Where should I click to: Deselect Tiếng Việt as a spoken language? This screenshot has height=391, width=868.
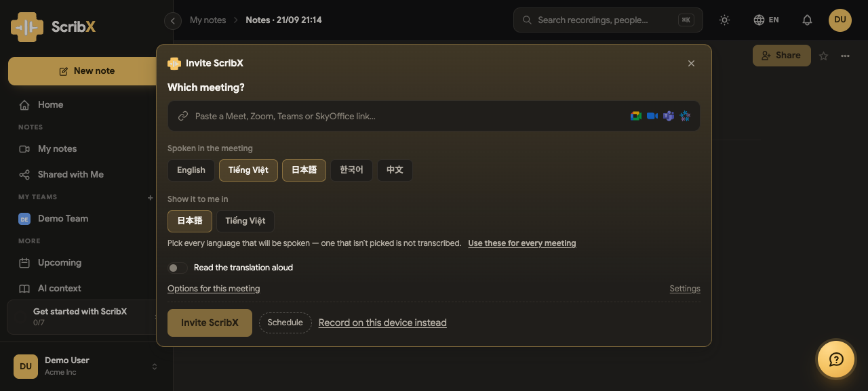tap(248, 170)
